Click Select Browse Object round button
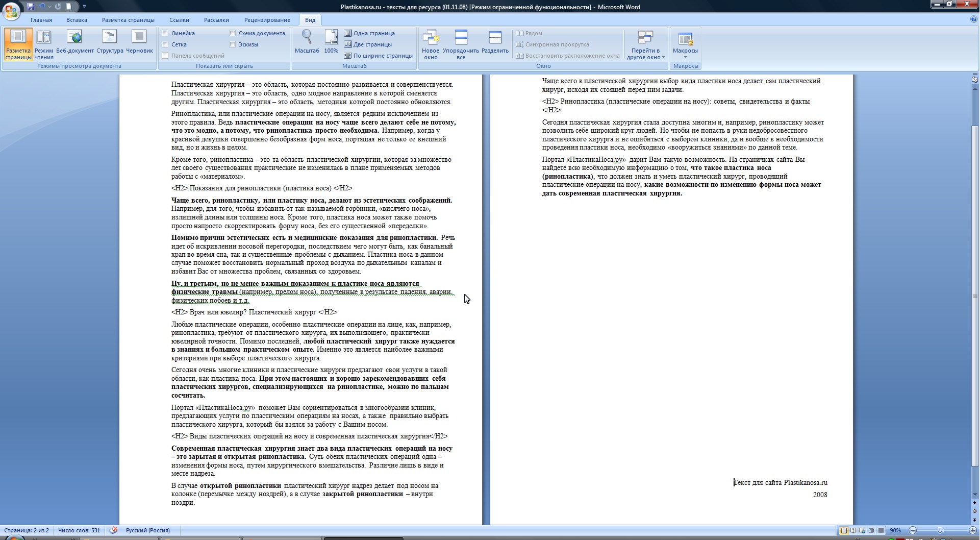Screen dimensions: 980x540 tap(974, 511)
